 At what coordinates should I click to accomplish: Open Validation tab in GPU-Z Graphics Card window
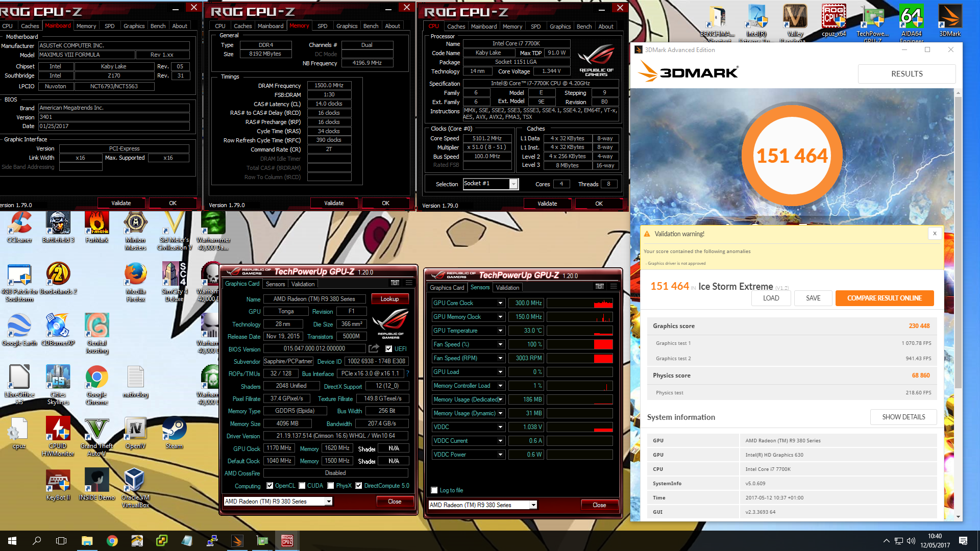303,284
